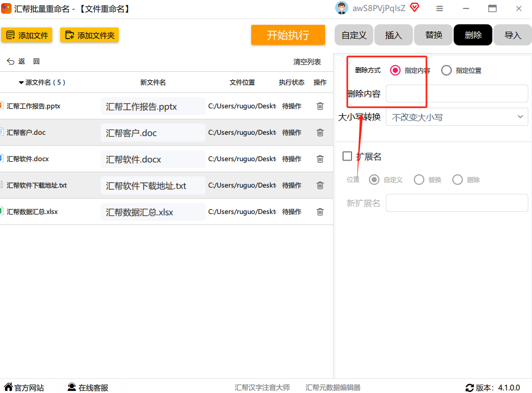This screenshot has width=532, height=393.
Task: Focus the 新扩展名 input field
Action: 457,203
